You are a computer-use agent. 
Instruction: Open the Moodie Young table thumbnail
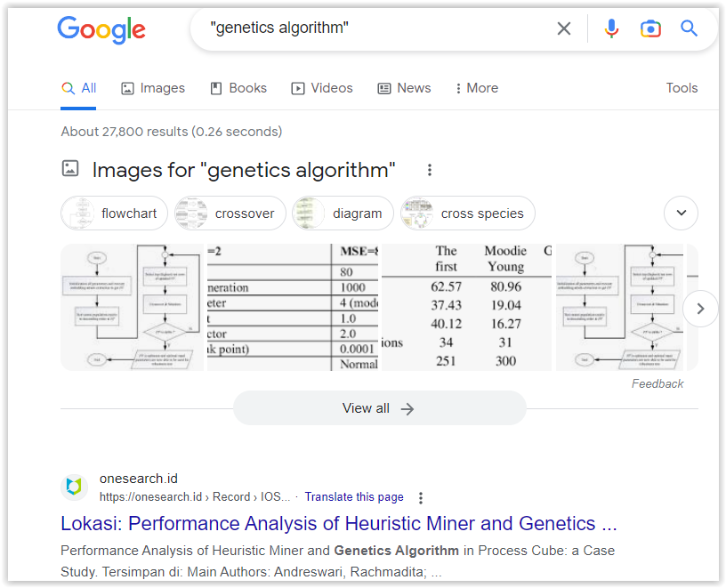[x=467, y=308]
